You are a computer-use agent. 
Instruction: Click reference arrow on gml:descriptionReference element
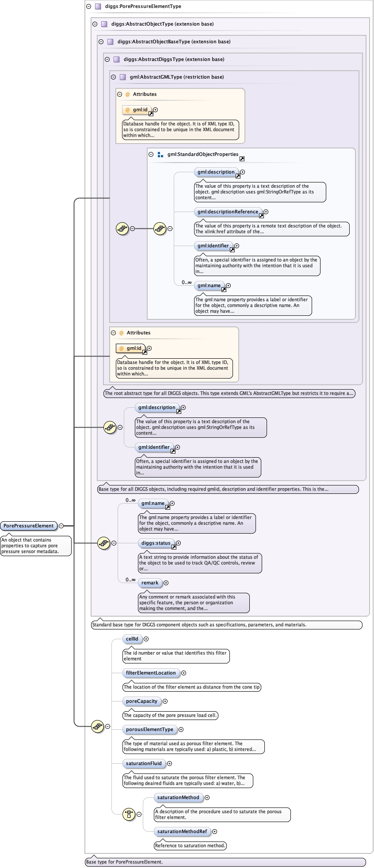click(261, 216)
